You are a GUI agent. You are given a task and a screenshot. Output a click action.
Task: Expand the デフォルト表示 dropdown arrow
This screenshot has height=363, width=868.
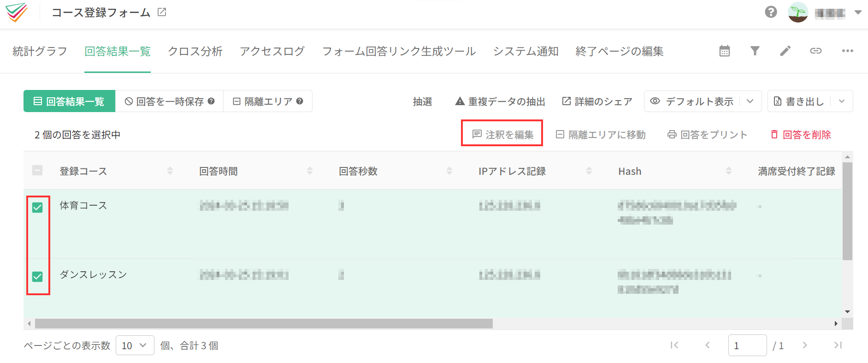(x=750, y=101)
